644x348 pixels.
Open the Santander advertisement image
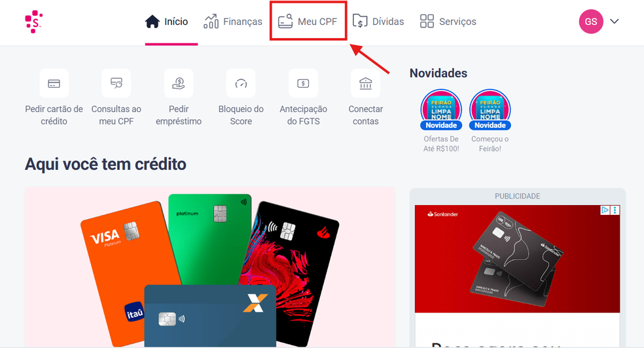517,259
